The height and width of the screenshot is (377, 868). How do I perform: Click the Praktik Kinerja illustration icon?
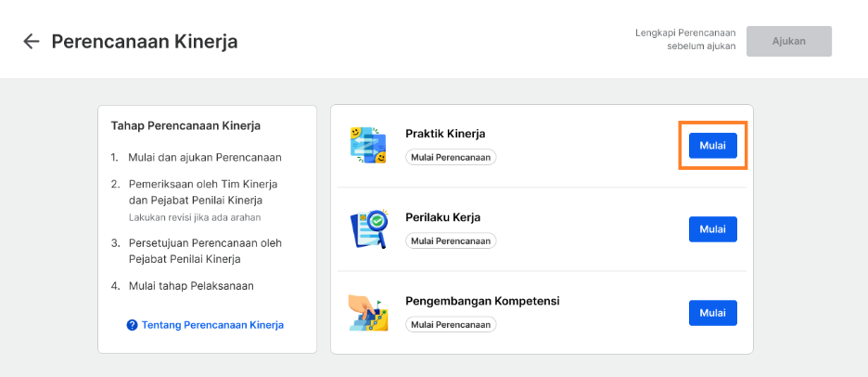pyautogui.click(x=368, y=145)
